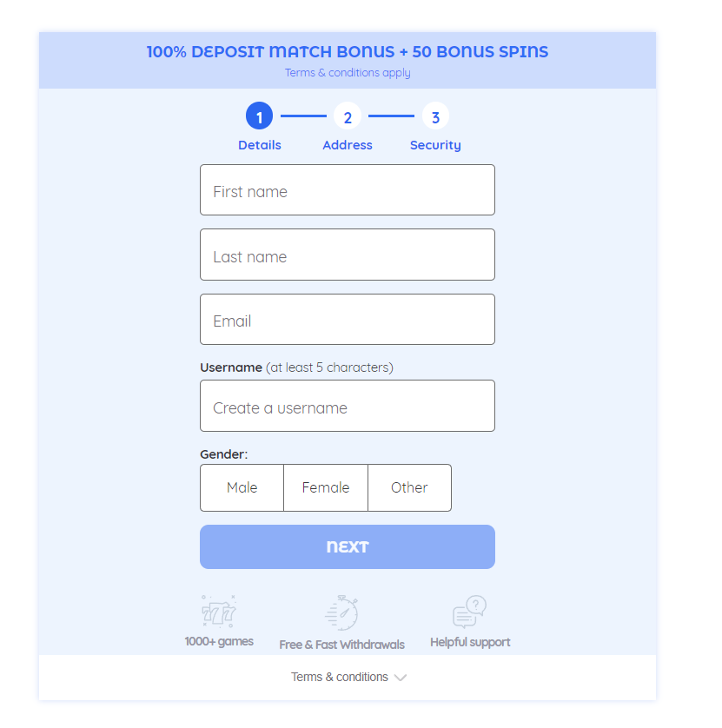The height and width of the screenshot is (728, 722).
Task: Go to the Security step label
Action: click(x=435, y=145)
